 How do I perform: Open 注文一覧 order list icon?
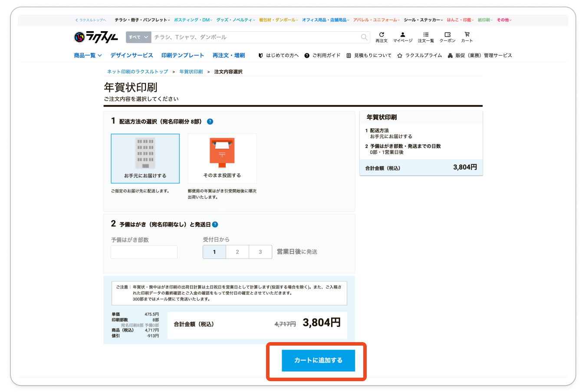(x=426, y=37)
